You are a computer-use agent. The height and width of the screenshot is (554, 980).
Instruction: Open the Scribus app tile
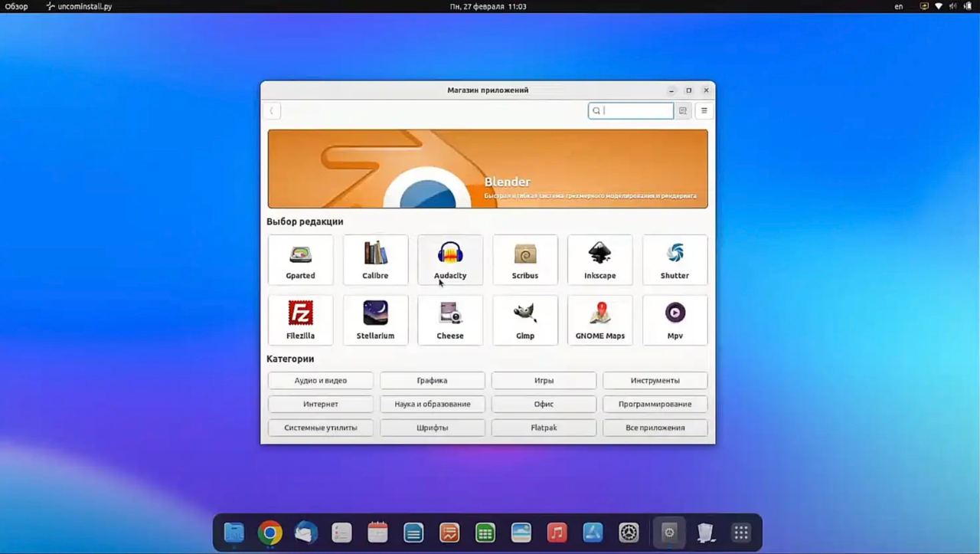(x=525, y=260)
